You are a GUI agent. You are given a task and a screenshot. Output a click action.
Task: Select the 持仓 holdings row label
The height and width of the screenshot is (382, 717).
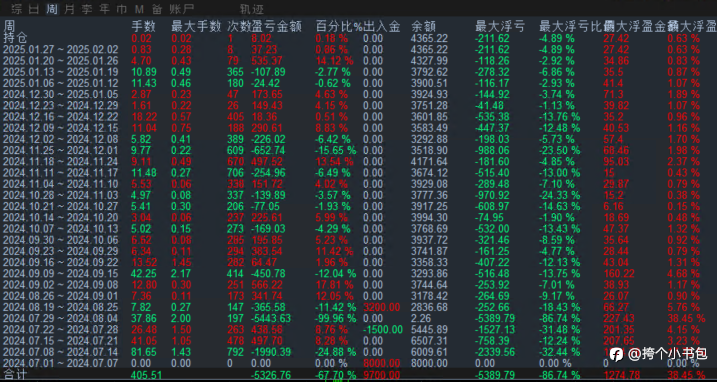14,37
